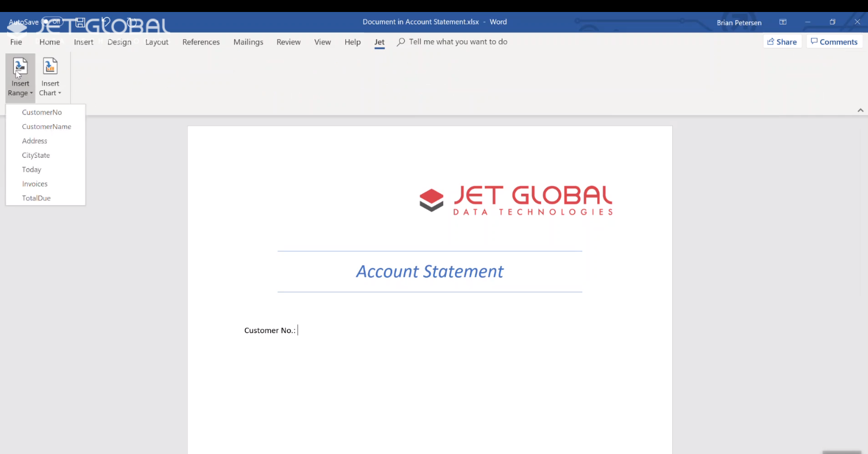Open Ribbon Display Options icon
Viewport: 868px width, 454px height.
click(x=783, y=22)
